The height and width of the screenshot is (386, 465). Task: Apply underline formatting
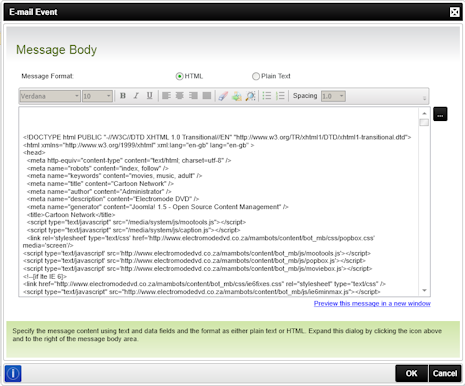click(x=150, y=96)
